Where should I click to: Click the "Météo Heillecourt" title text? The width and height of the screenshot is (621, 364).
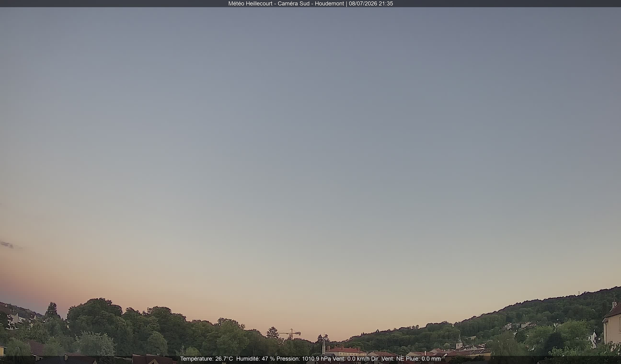(x=250, y=4)
